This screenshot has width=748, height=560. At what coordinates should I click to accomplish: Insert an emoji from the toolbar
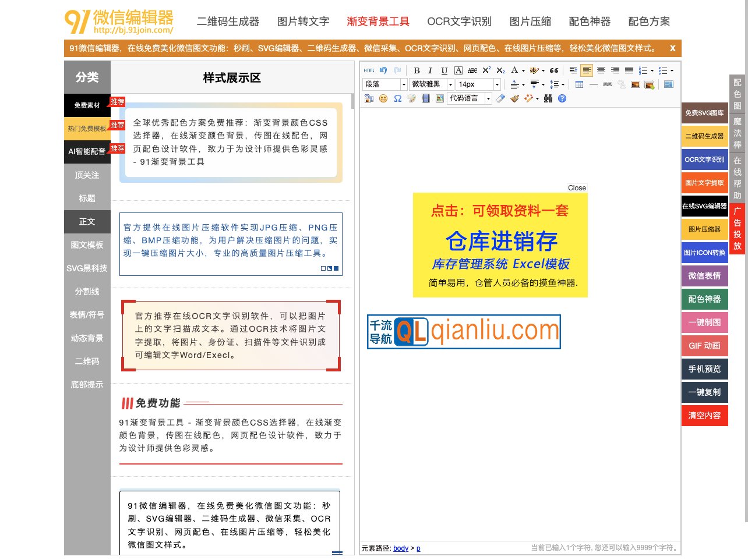pyautogui.click(x=383, y=98)
